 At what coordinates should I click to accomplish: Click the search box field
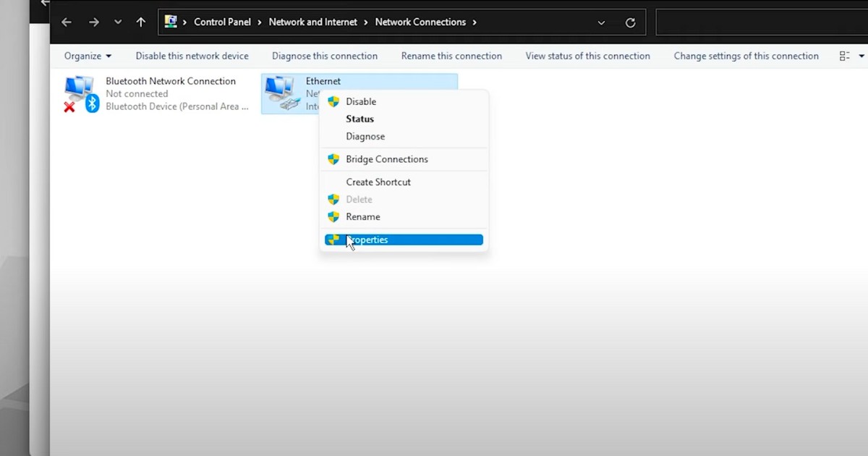pos(759,22)
